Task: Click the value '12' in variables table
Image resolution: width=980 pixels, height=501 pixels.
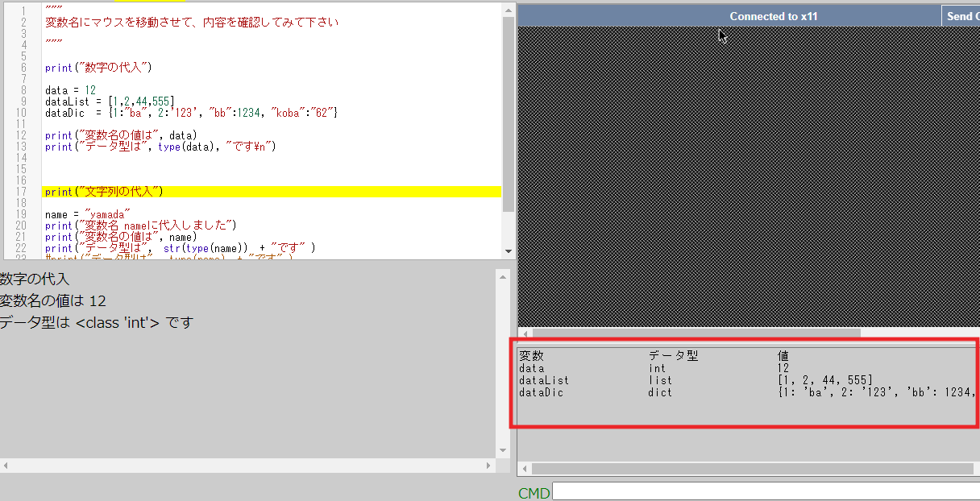Action: [783, 368]
